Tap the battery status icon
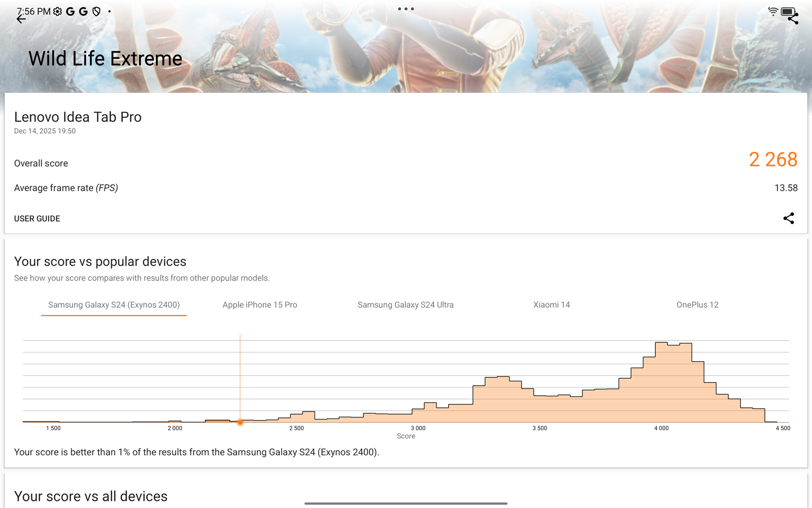Screen dimensions: 812x508 pos(787,11)
